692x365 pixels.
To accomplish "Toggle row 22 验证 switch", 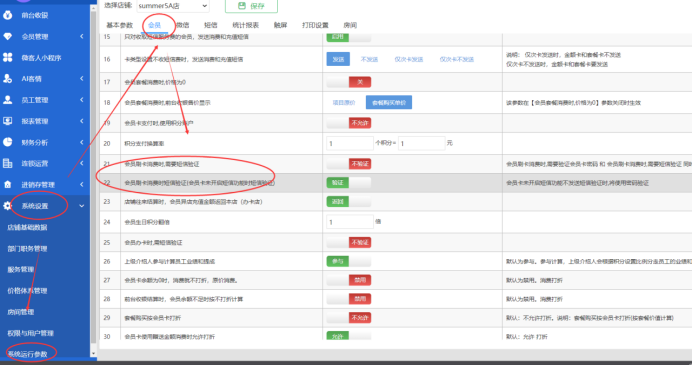I will [349, 182].
